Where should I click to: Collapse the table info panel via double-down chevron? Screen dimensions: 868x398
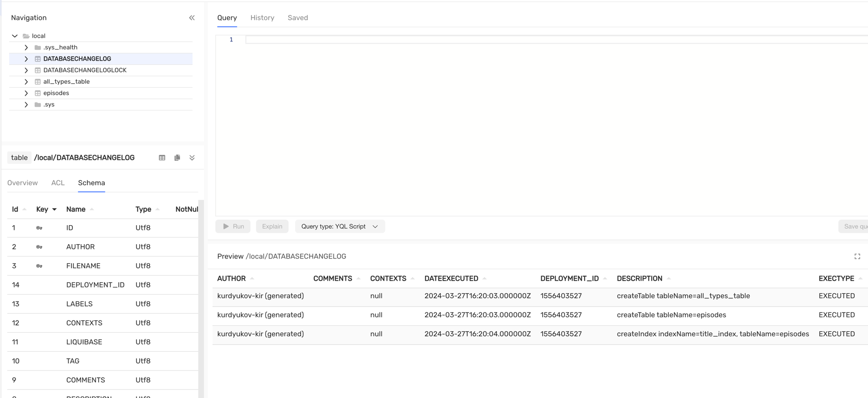192,158
